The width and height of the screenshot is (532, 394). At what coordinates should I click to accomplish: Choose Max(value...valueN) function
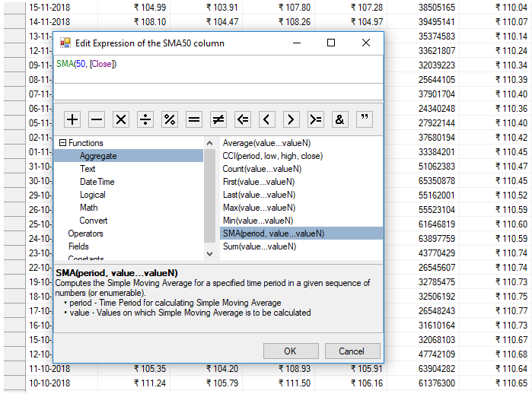click(x=259, y=208)
